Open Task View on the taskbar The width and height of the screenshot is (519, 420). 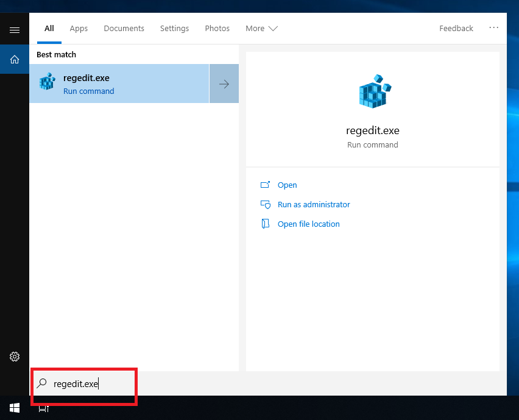tap(43, 408)
